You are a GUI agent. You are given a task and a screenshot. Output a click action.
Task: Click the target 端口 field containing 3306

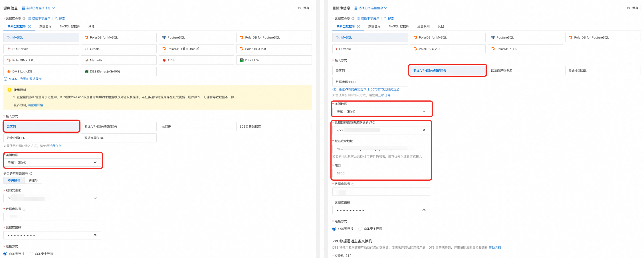coord(381,173)
